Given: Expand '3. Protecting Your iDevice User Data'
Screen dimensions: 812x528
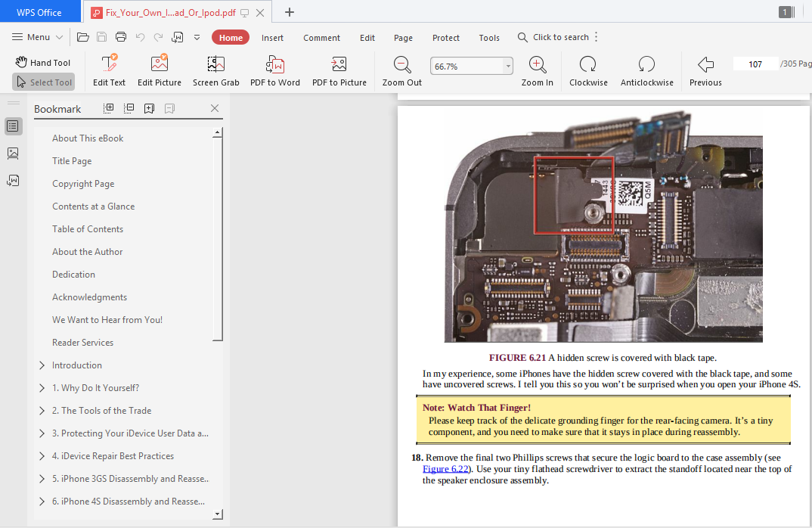Looking at the screenshot, I should tap(42, 433).
